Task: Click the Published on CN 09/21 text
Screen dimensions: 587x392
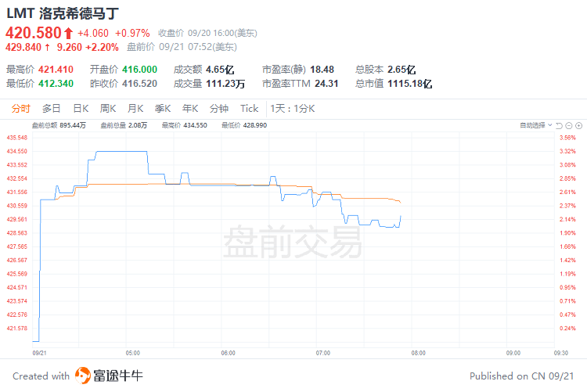Action: pyautogui.click(x=521, y=376)
